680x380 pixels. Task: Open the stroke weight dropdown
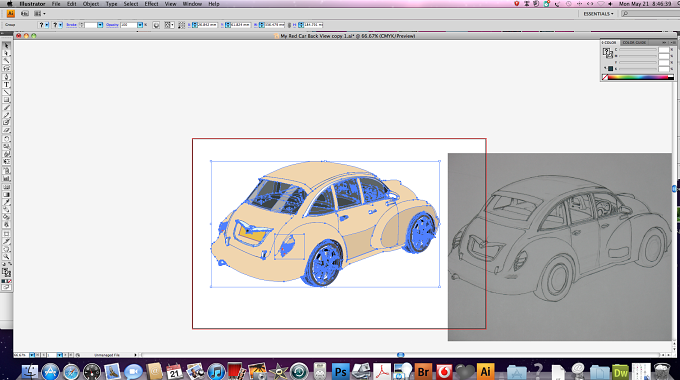tap(100, 25)
